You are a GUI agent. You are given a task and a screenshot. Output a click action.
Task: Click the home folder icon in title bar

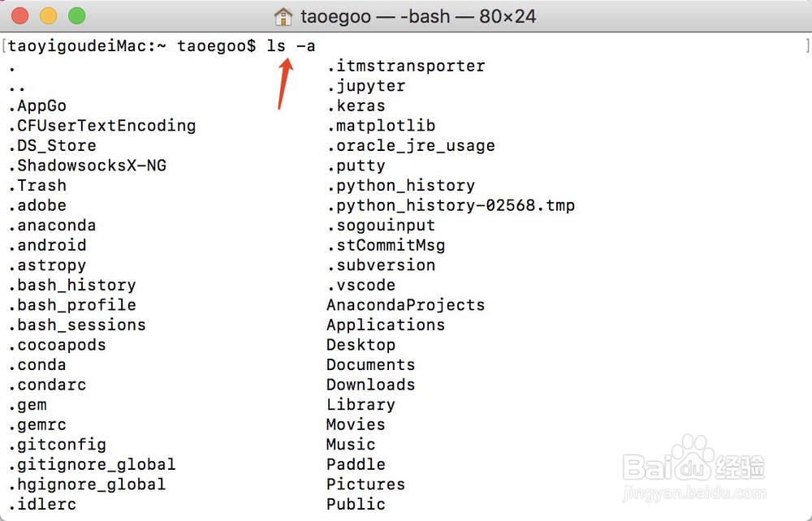pos(283,16)
